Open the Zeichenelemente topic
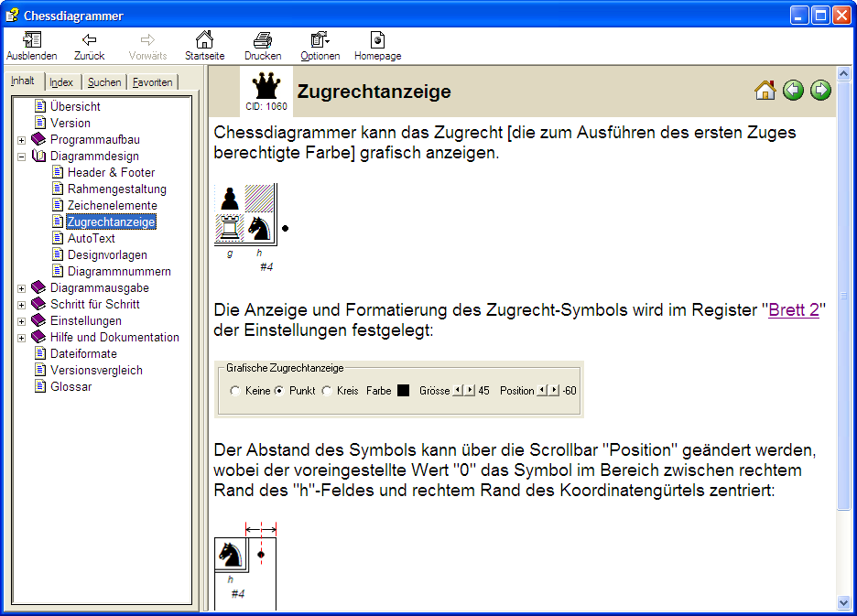The height and width of the screenshot is (616, 857). tap(112, 205)
